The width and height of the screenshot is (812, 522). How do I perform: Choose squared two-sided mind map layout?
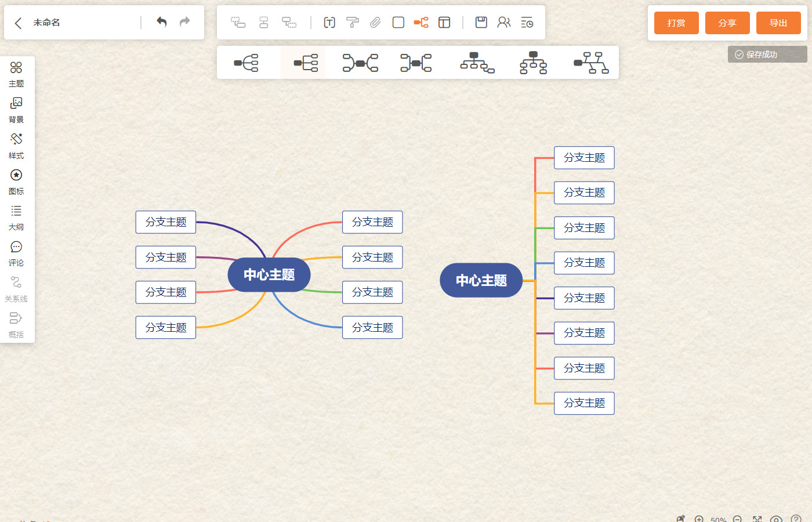pyautogui.click(x=416, y=63)
